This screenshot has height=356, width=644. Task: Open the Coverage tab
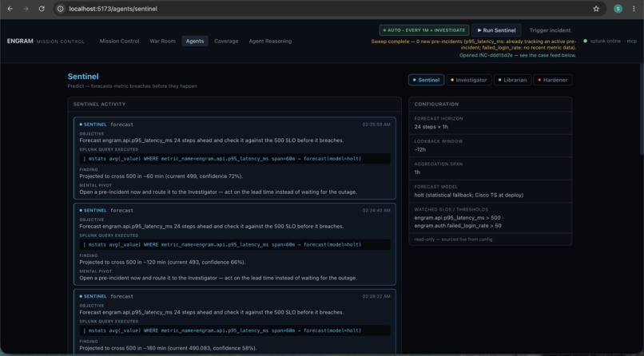point(226,41)
